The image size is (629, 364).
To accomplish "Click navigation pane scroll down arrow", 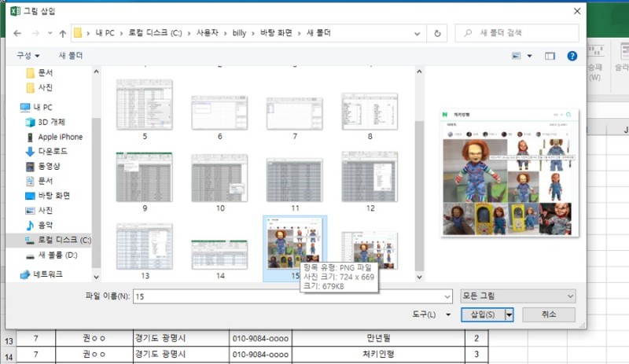I will point(96,277).
